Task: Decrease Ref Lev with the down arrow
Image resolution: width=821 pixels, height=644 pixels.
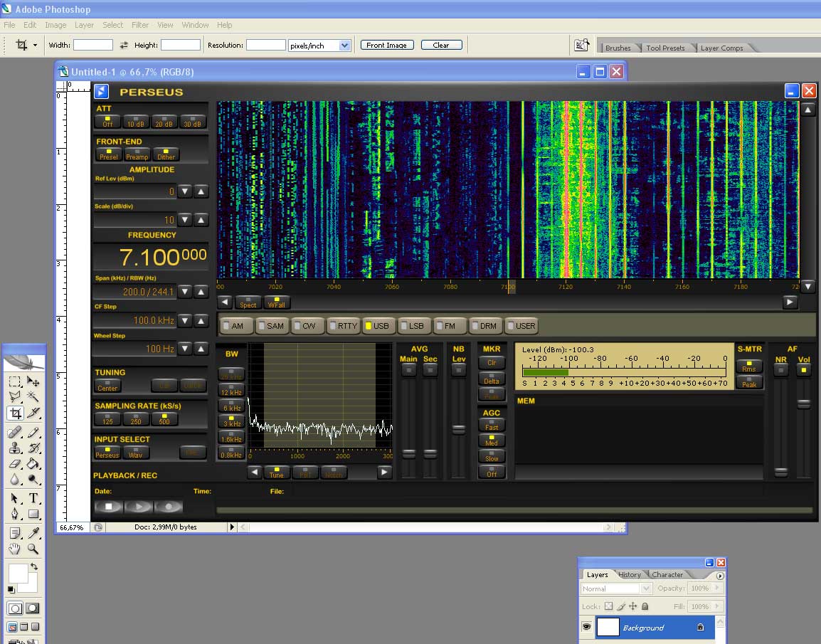Action: [x=185, y=191]
